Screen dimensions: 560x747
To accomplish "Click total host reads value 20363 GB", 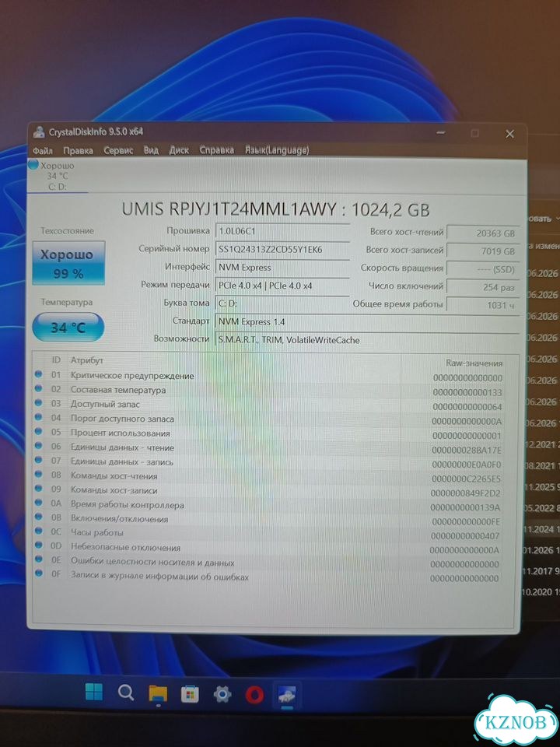I will [482, 233].
